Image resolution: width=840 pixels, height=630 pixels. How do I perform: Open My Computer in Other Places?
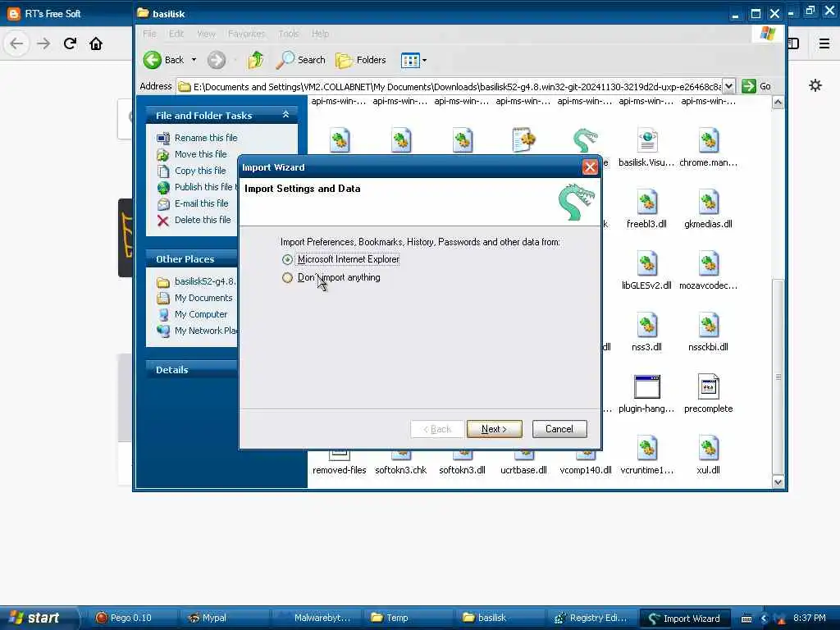pyautogui.click(x=201, y=314)
